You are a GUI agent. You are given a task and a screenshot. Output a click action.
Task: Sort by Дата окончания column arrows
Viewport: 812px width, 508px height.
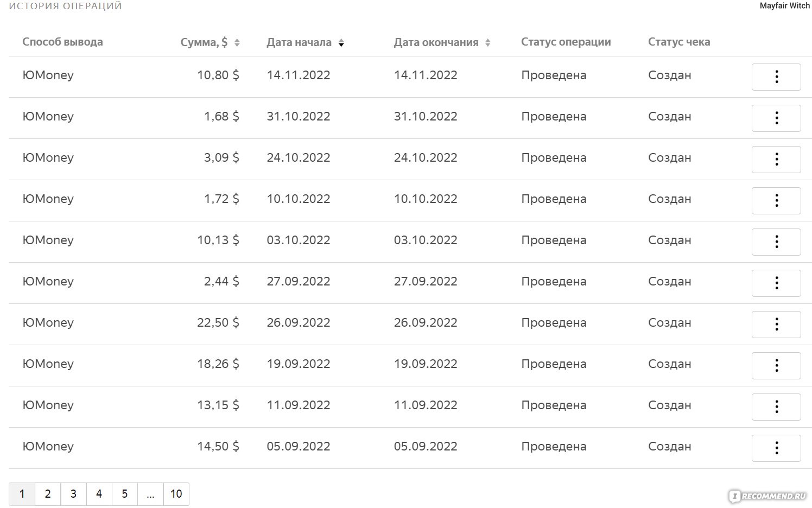pyautogui.click(x=487, y=43)
